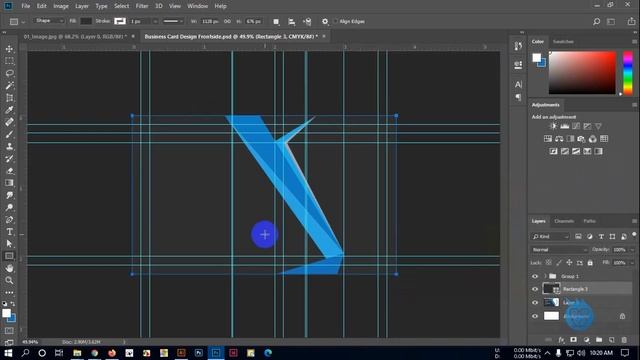Open the layer Kind filter dropdown
Viewport: 640px width, 360px height.
[550, 236]
